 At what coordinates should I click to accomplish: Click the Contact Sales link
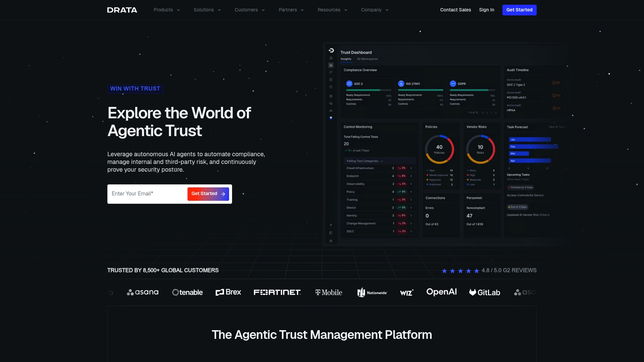coord(455,10)
